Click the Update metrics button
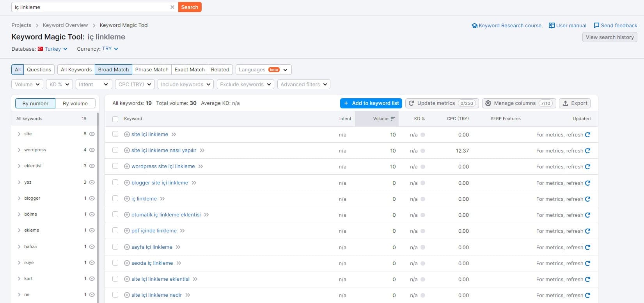This screenshot has height=303, width=644. coord(442,103)
